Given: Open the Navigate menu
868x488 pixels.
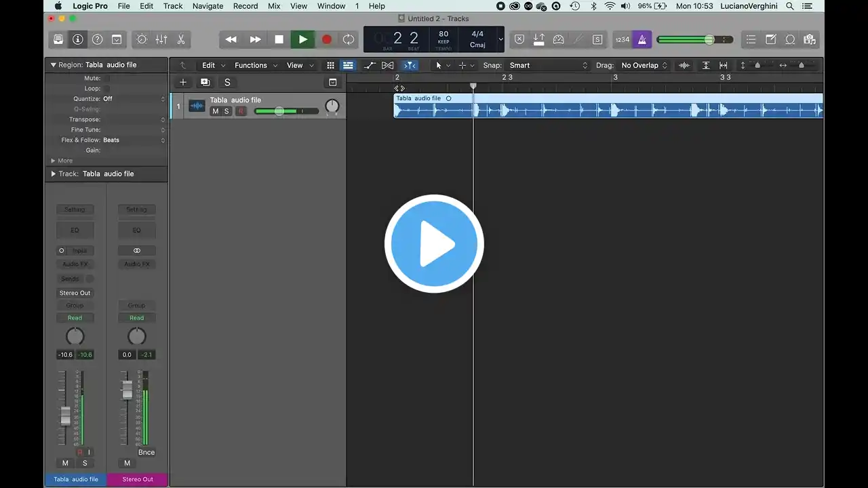Looking at the screenshot, I should click(x=208, y=6).
